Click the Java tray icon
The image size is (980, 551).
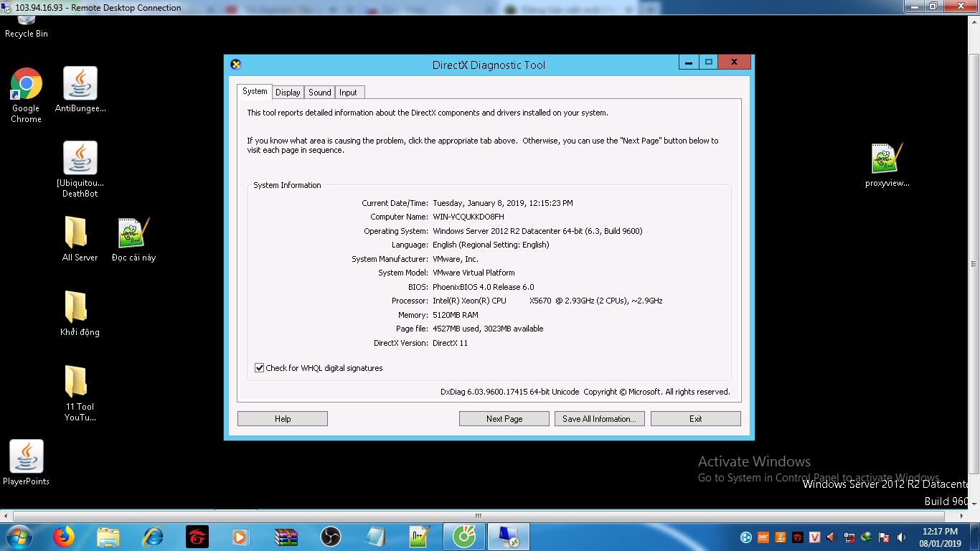pos(781,537)
